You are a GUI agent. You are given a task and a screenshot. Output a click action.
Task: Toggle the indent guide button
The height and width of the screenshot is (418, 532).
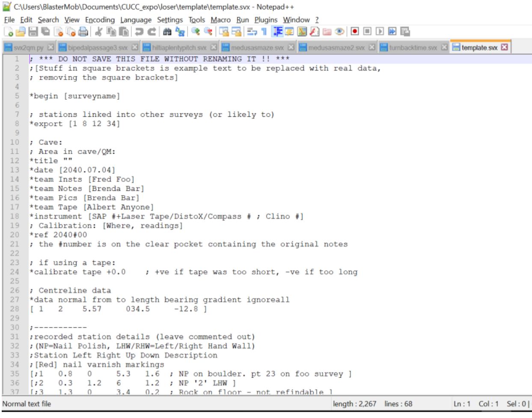[278, 32]
